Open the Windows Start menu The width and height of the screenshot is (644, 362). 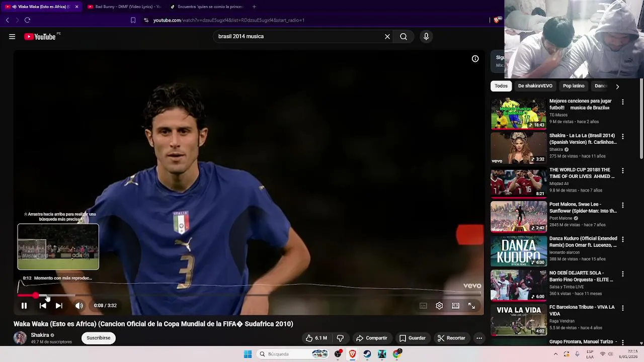click(x=248, y=354)
